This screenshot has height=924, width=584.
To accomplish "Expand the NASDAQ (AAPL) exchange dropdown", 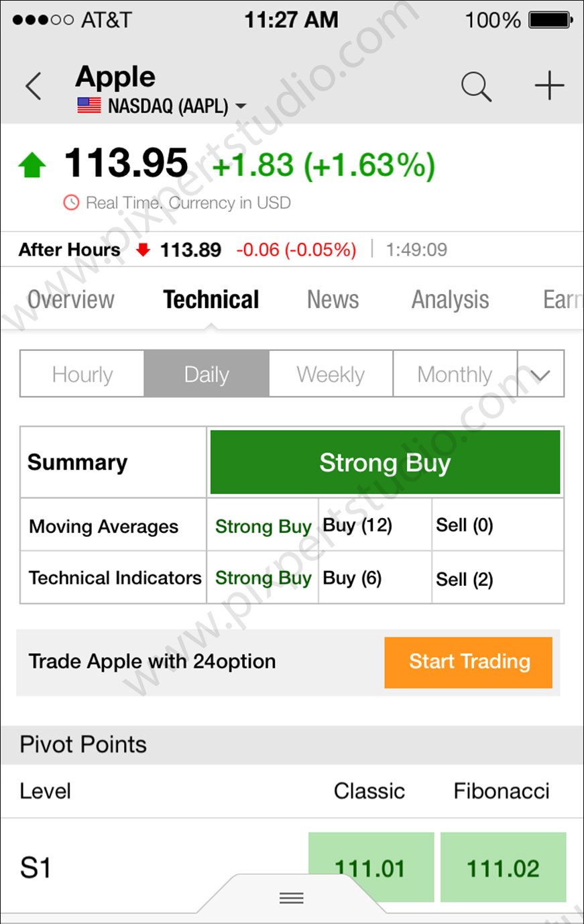I will [x=241, y=106].
